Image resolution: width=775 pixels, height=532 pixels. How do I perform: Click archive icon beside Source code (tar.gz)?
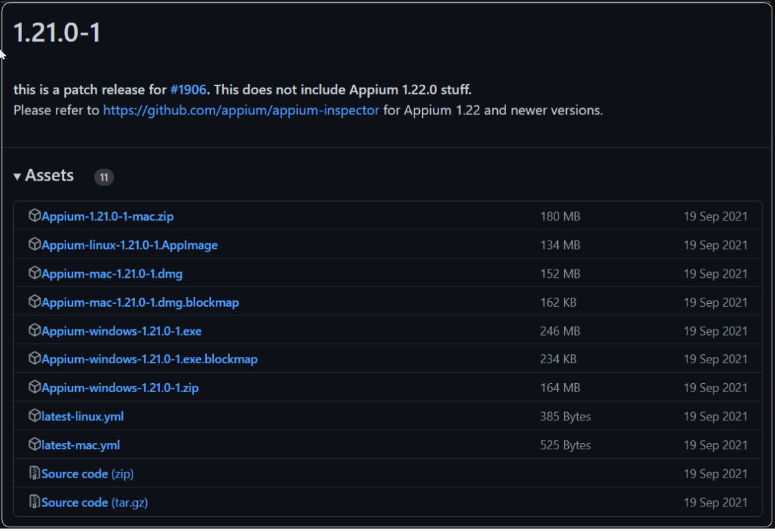[34, 502]
